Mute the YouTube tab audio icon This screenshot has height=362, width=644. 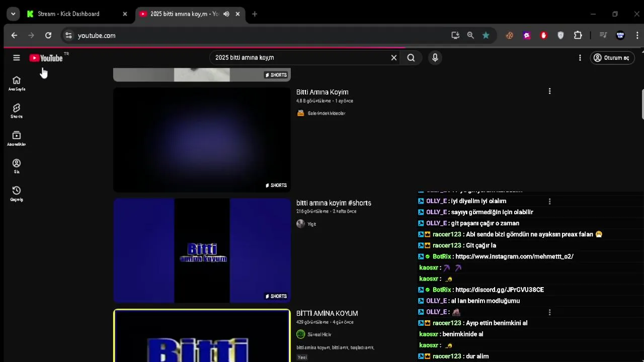[226, 14]
